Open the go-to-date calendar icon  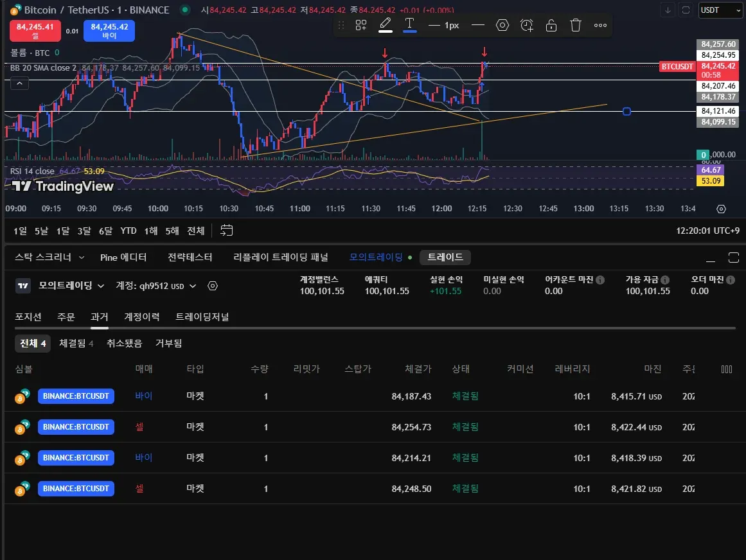pos(226,231)
